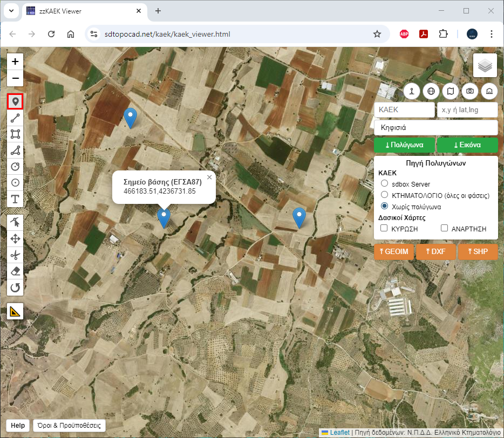This screenshot has height=438, width=504.
Task: Click the green Πολύγωνα download button
Action: 404,145
